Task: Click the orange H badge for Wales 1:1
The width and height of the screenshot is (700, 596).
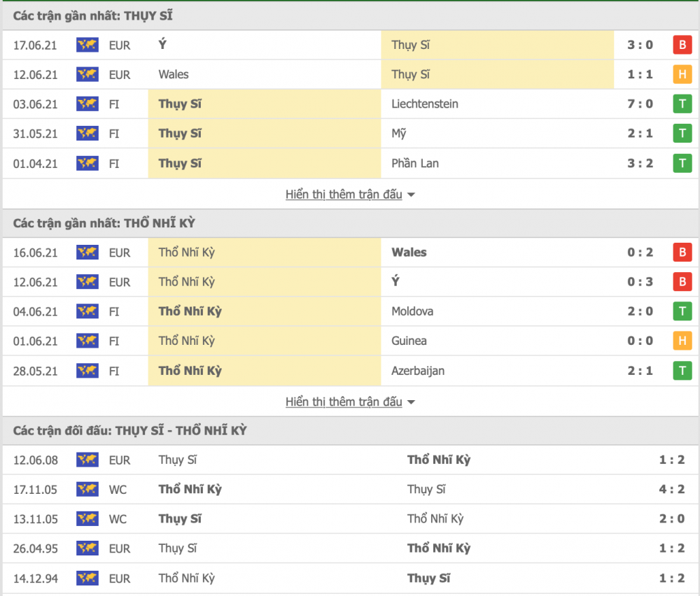Action: point(682,74)
